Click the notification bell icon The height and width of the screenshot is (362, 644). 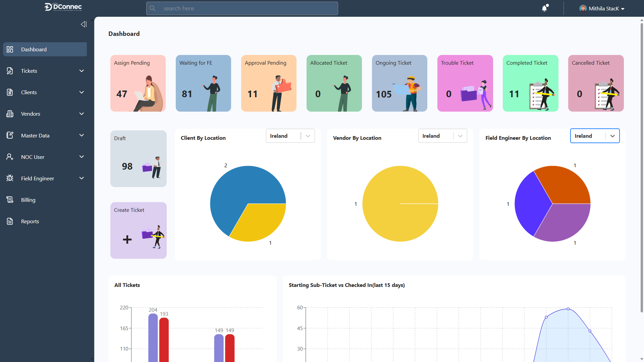(544, 8)
